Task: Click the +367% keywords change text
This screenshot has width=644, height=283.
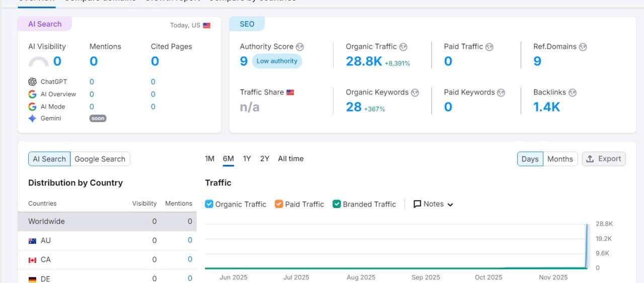Action: point(374,109)
